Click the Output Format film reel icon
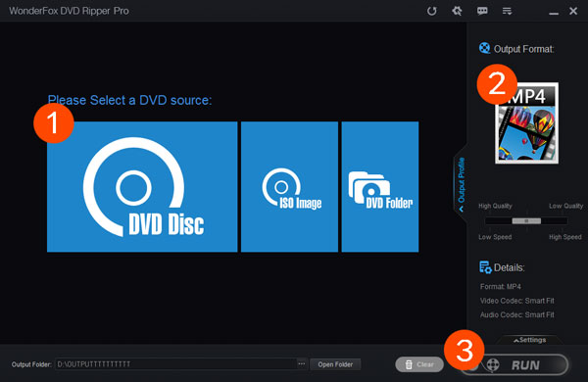This screenshot has height=382, width=588. [484, 48]
